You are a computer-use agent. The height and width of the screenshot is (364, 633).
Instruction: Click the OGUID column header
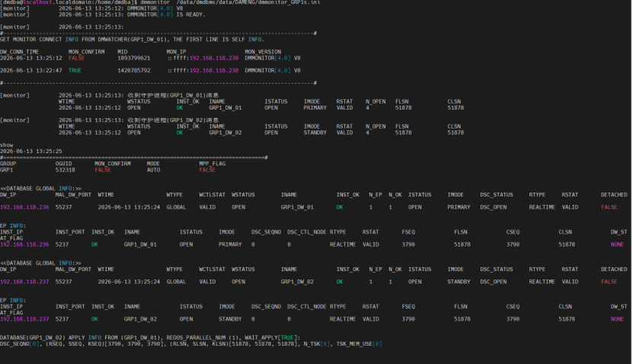[x=63, y=164]
